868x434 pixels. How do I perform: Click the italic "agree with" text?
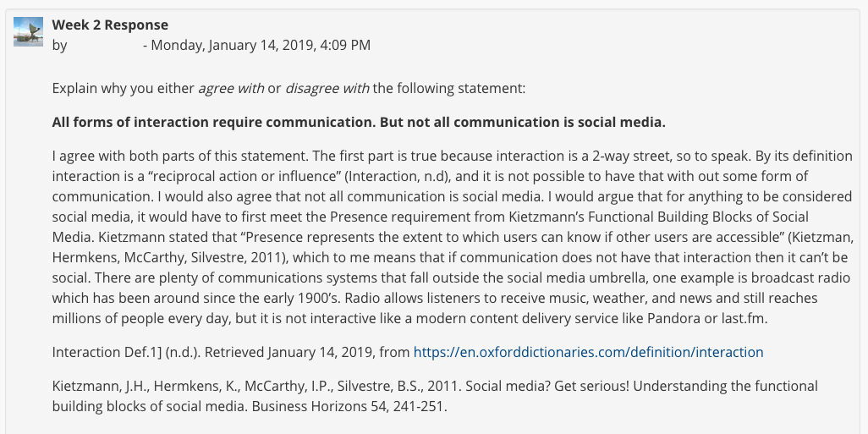231,89
